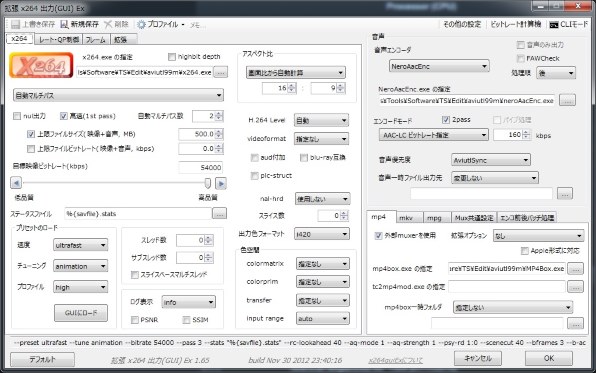Click the audio bitrate 160 kbps field
This screenshot has width=596, height=373.
(x=511, y=135)
